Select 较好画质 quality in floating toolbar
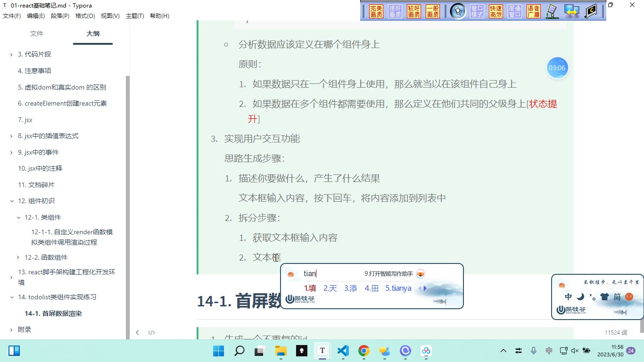The width and height of the screenshot is (644, 362). pyautogui.click(x=414, y=11)
